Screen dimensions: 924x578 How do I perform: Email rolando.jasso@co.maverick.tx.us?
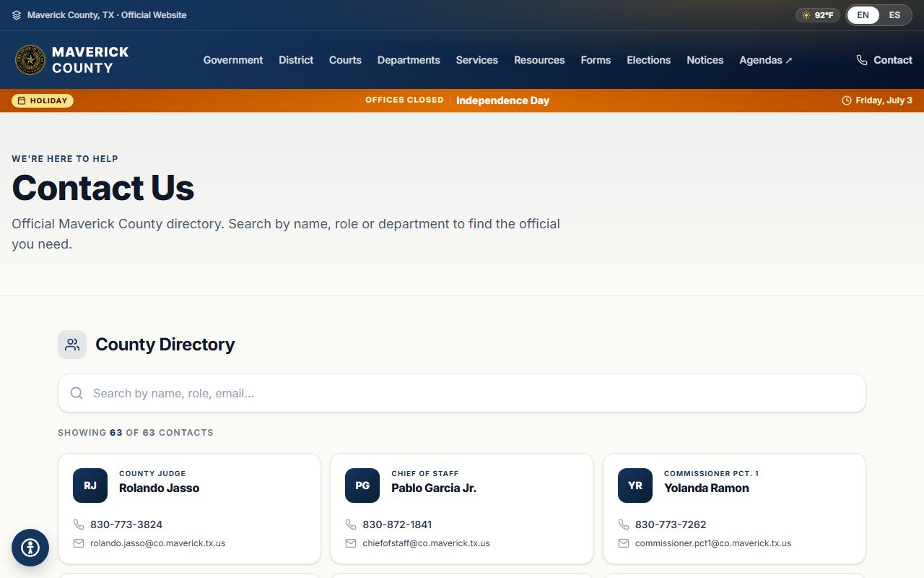coord(157,543)
